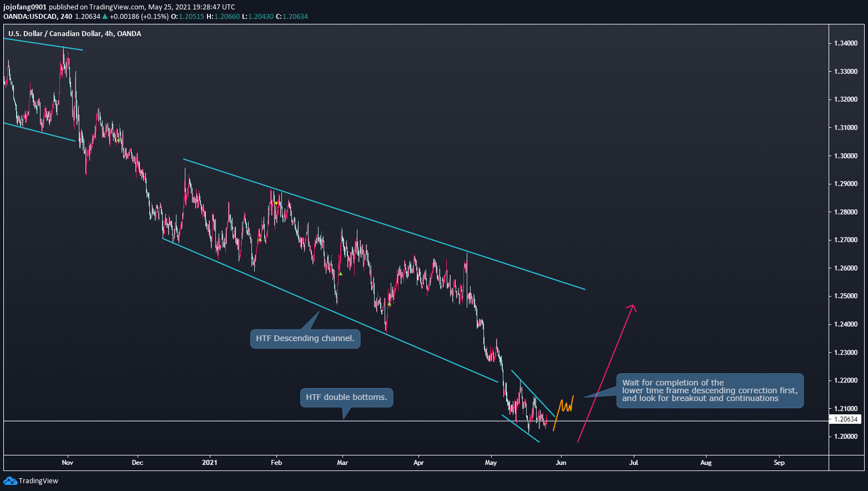This screenshot has height=491, width=868.
Task: Click the 1.25000 price axis label
Action: (x=845, y=296)
